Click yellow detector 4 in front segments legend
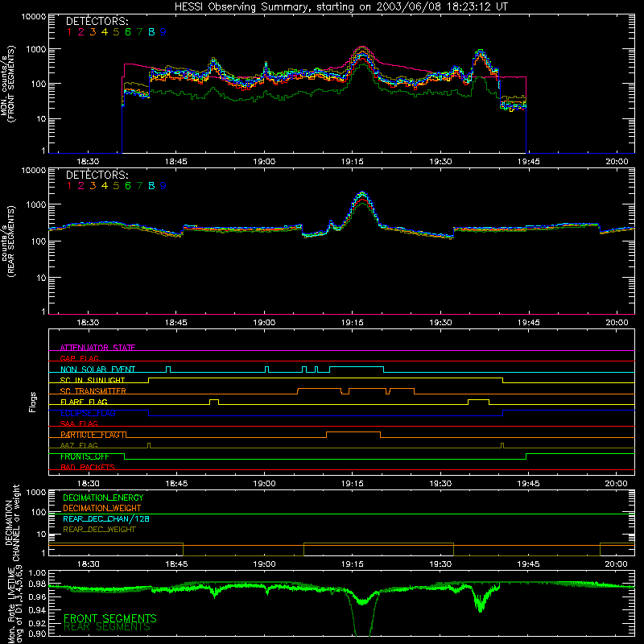 coord(105,32)
